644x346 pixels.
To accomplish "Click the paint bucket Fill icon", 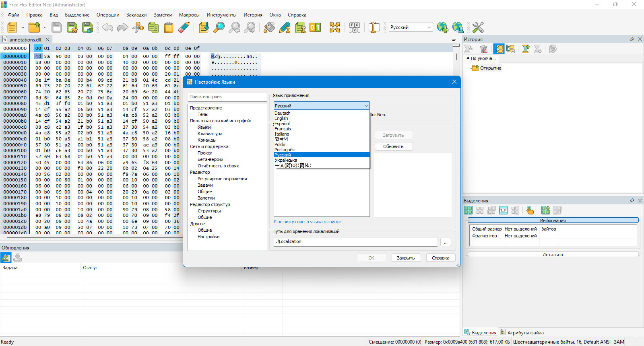I will 269,27.
